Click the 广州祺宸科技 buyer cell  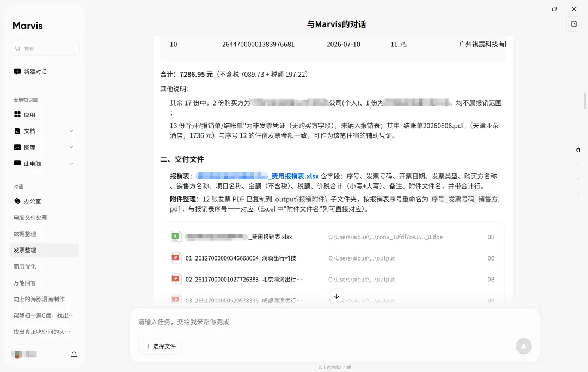click(482, 44)
